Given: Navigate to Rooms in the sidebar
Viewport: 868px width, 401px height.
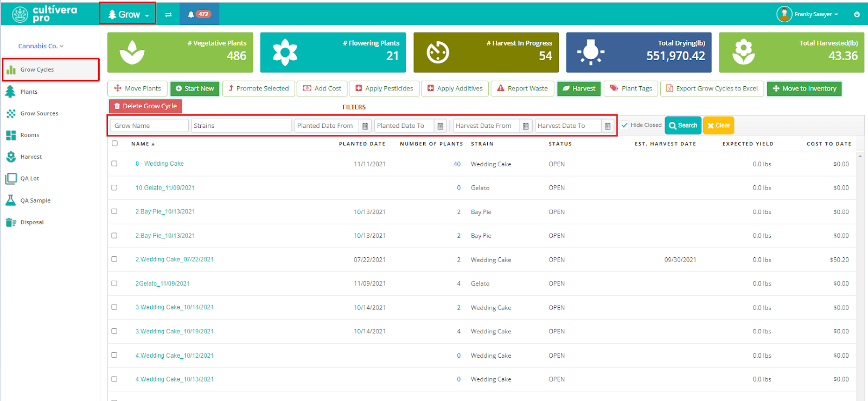Looking at the screenshot, I should [30, 135].
